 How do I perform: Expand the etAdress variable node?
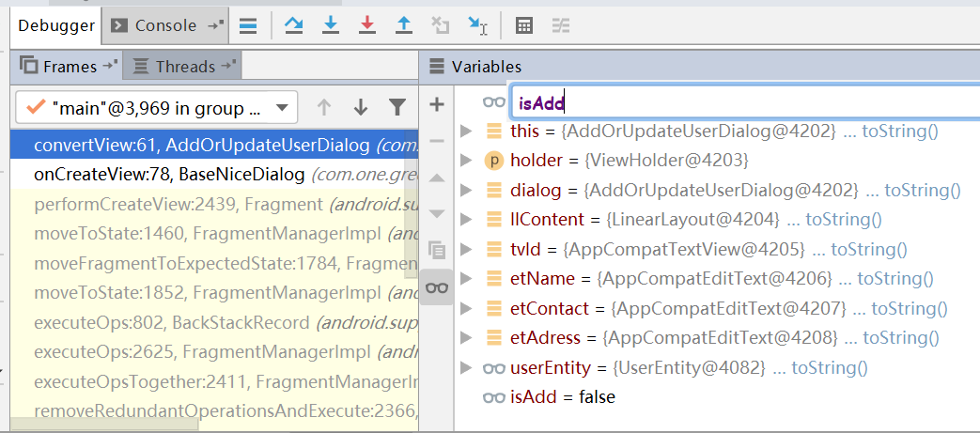click(x=465, y=338)
